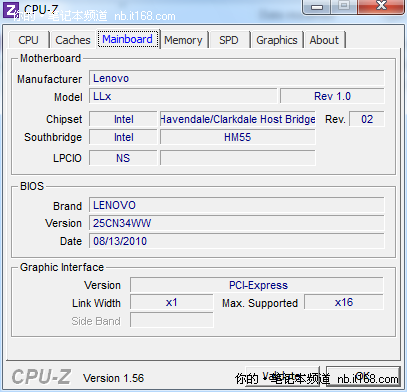Image resolution: width=407 pixels, height=392 pixels.
Task: Click the BIOS Version 25CN34WW
Action: coord(237,223)
